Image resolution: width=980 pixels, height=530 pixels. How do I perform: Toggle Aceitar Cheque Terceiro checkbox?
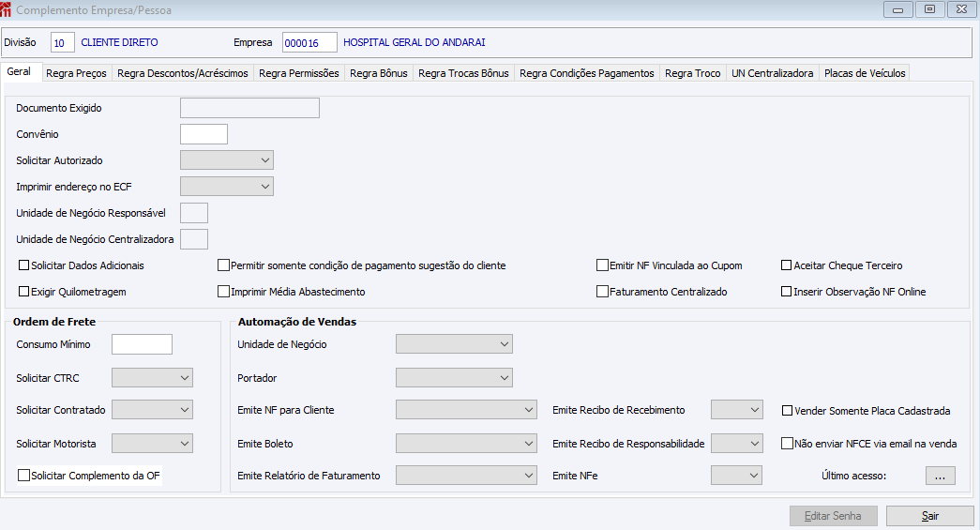click(x=787, y=265)
